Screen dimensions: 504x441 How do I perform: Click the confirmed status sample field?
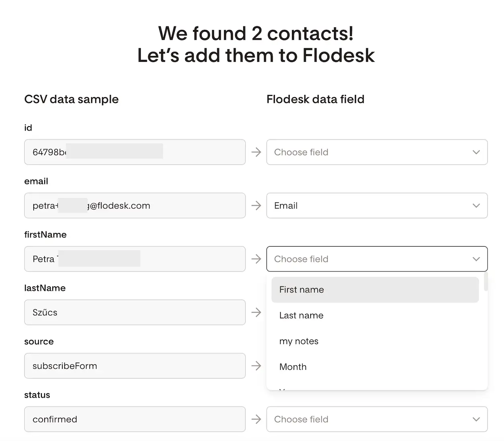[135, 419]
